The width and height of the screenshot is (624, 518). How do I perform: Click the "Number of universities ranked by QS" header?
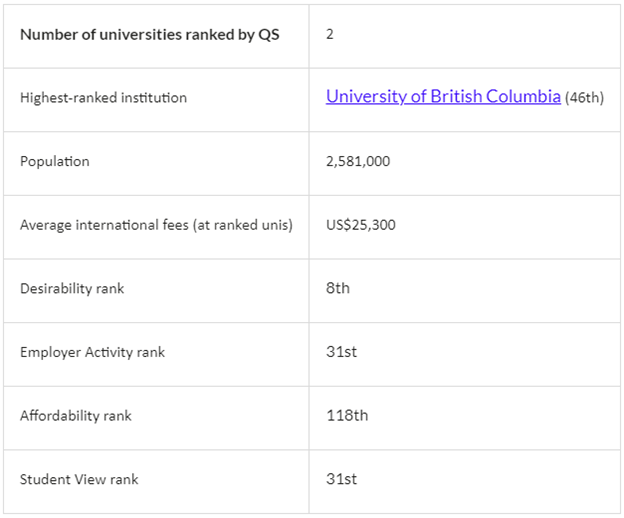coord(149,34)
